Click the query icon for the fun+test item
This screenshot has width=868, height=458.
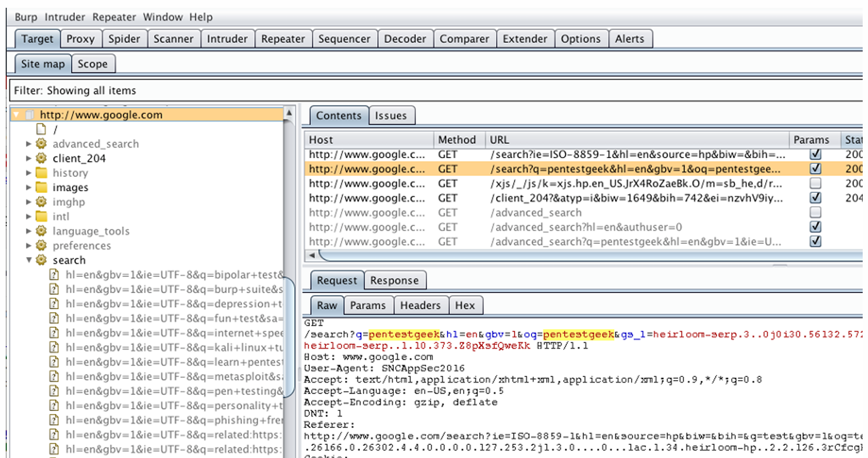[54, 318]
